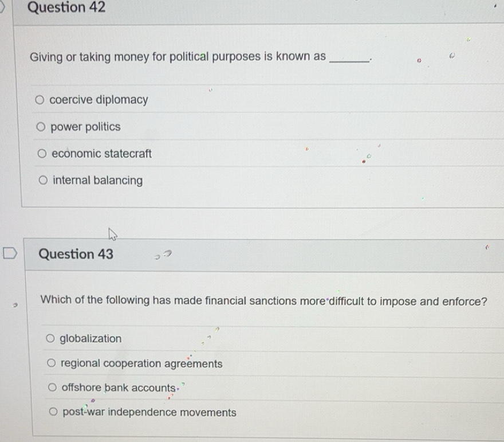Click the 'internal balancing' answer text label
Screen dimensions: 504x442
98,181
